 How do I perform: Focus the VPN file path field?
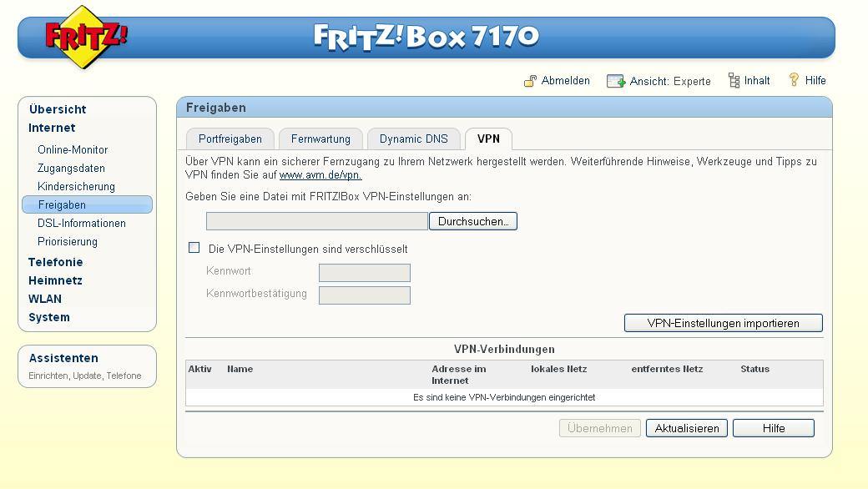317,221
